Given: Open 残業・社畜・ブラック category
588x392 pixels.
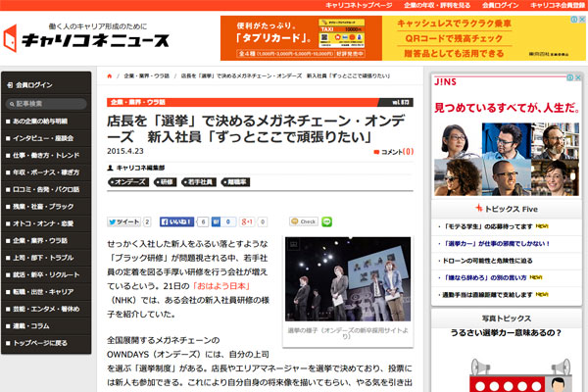Looking at the screenshot, I should tap(46, 207).
